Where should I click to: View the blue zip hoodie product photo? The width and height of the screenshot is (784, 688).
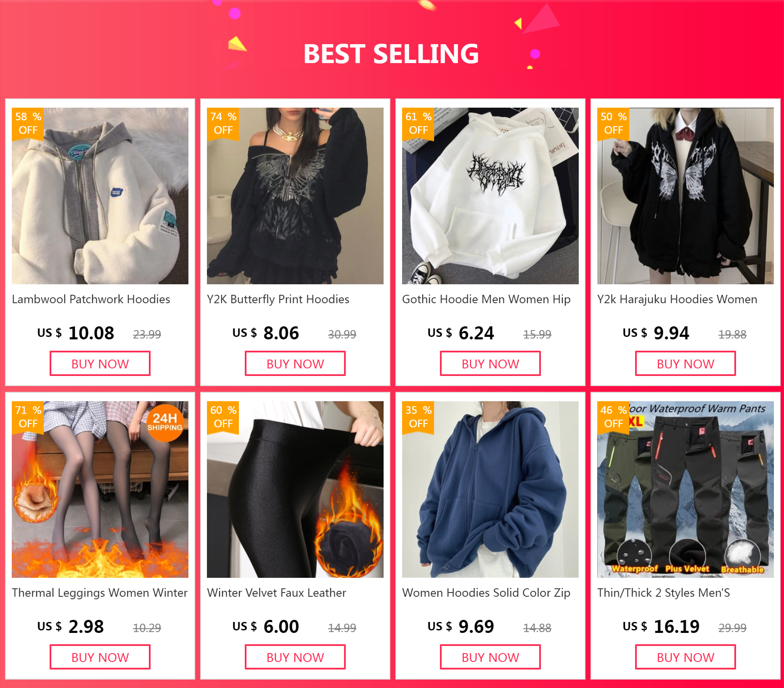click(490, 490)
